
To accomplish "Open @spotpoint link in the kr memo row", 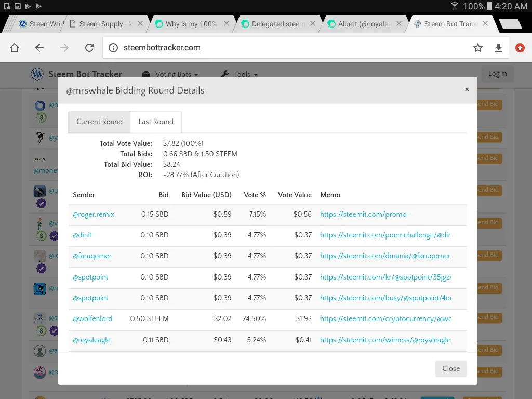I will click(90, 277).
